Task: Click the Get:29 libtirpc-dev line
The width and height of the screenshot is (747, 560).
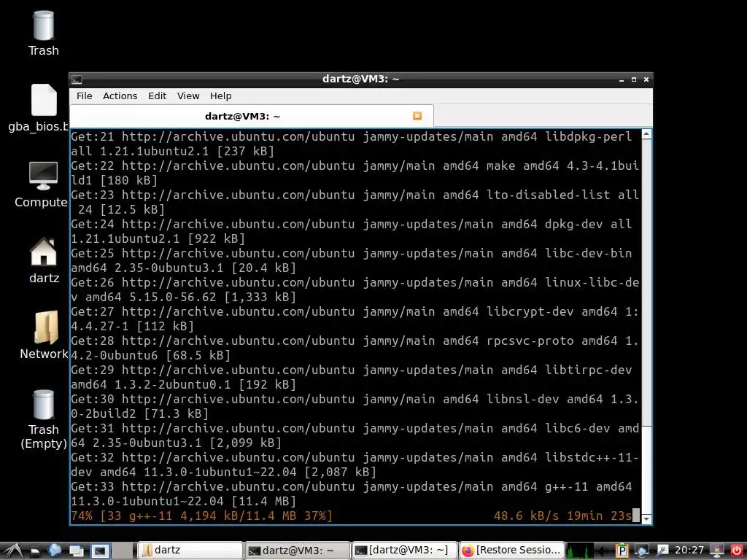Action: [x=352, y=377]
